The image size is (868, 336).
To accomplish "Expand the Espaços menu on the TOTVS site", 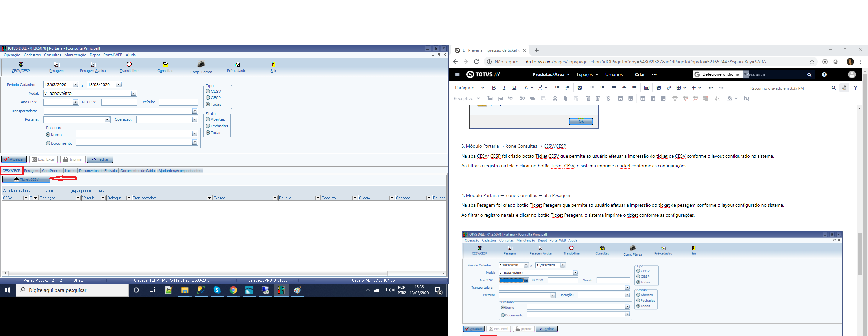I will 587,74.
